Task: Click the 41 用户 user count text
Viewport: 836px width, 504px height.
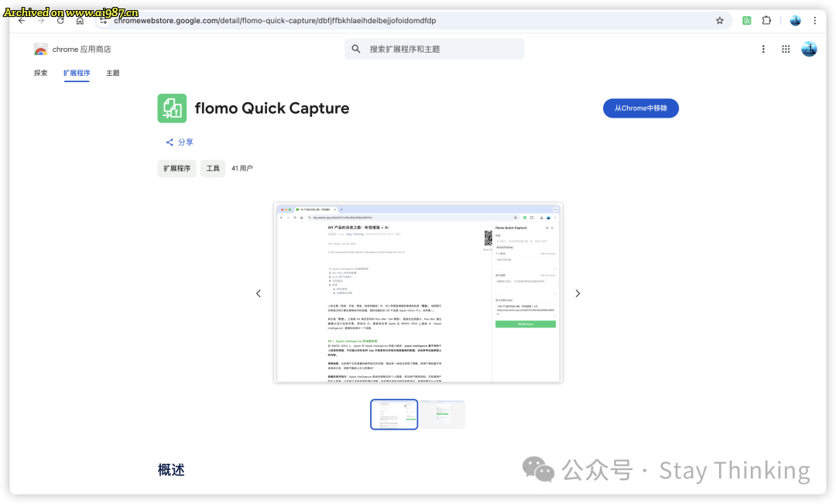Action: pyautogui.click(x=242, y=169)
